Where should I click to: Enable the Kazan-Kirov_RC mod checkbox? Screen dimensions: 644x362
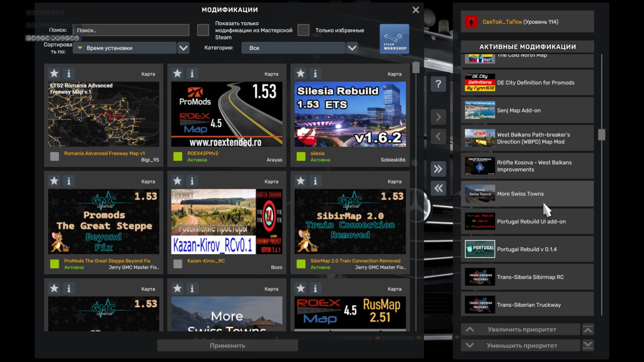(178, 264)
